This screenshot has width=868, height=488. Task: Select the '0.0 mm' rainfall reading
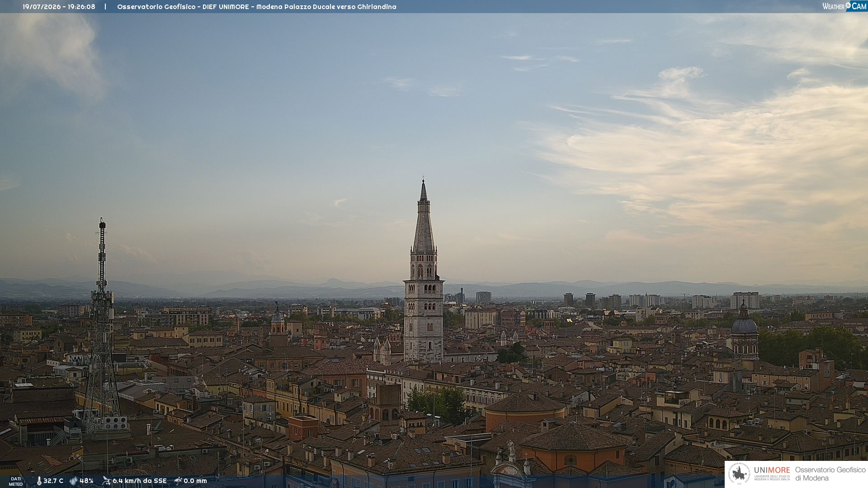click(x=195, y=481)
